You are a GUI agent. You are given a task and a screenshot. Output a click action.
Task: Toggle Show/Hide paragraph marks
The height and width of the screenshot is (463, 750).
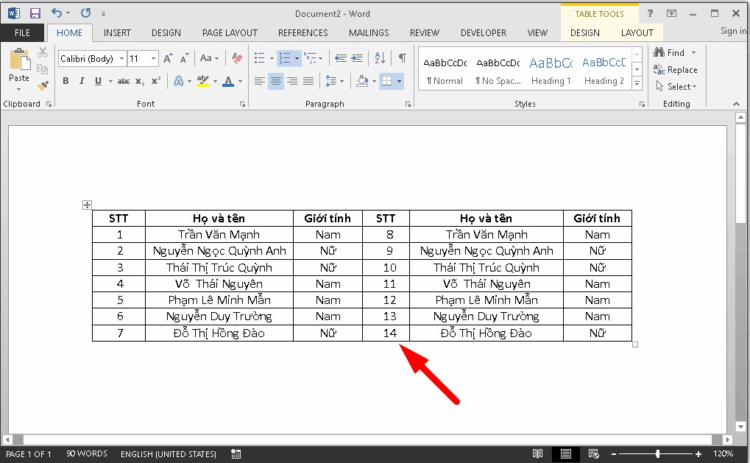[402, 59]
